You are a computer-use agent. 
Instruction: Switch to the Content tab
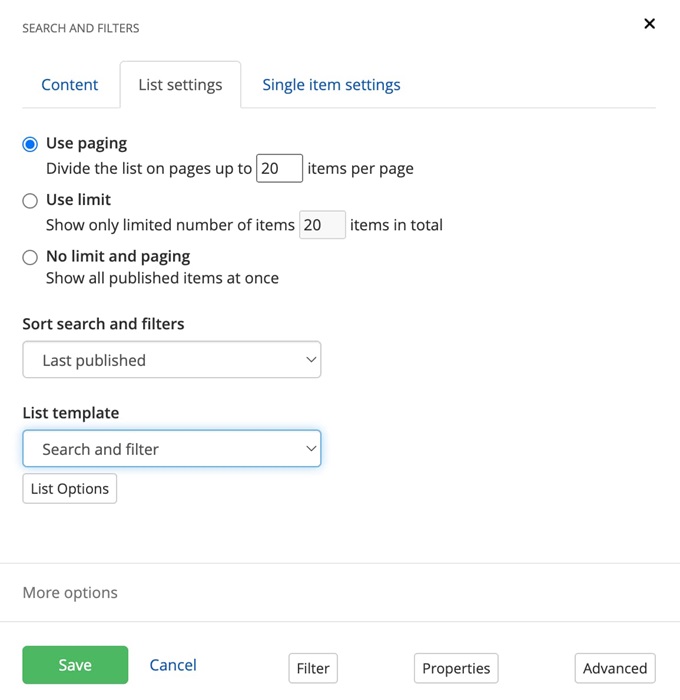(69, 85)
